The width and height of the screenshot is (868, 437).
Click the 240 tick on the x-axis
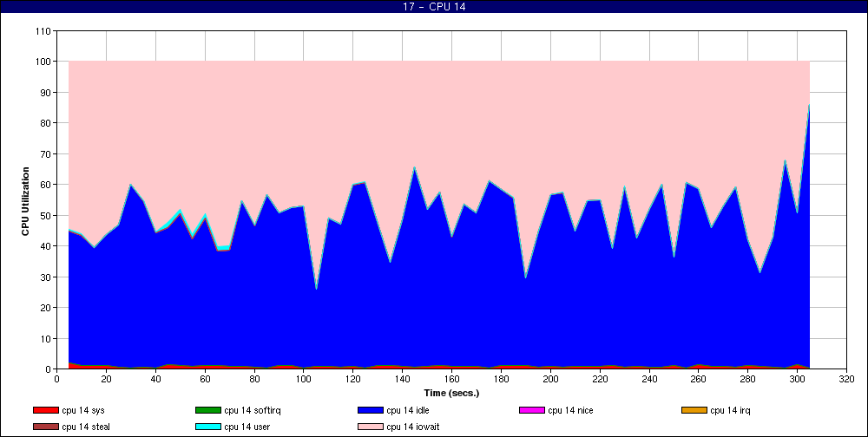coord(648,379)
